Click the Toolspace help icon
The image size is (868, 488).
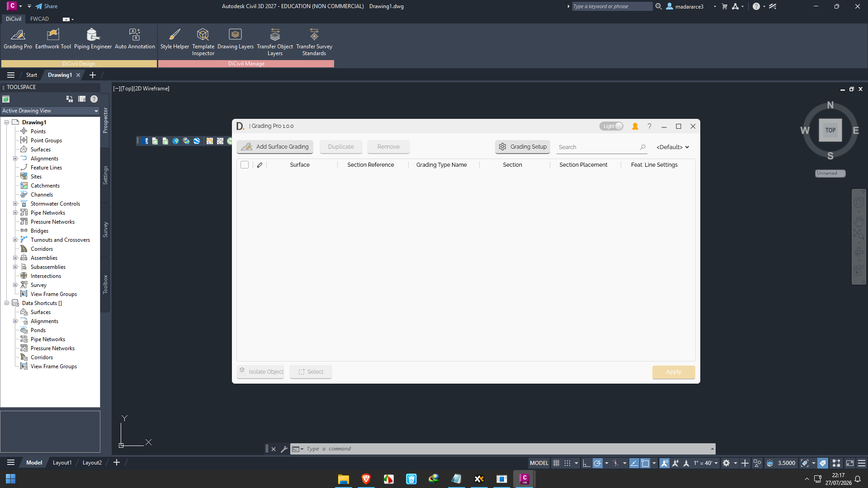[x=94, y=99]
